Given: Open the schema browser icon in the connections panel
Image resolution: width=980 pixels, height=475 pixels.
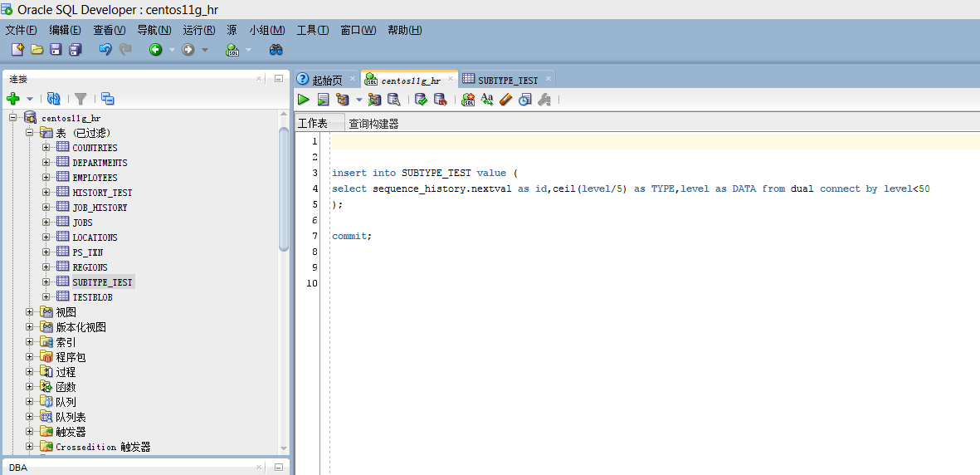Looking at the screenshot, I should [x=108, y=98].
